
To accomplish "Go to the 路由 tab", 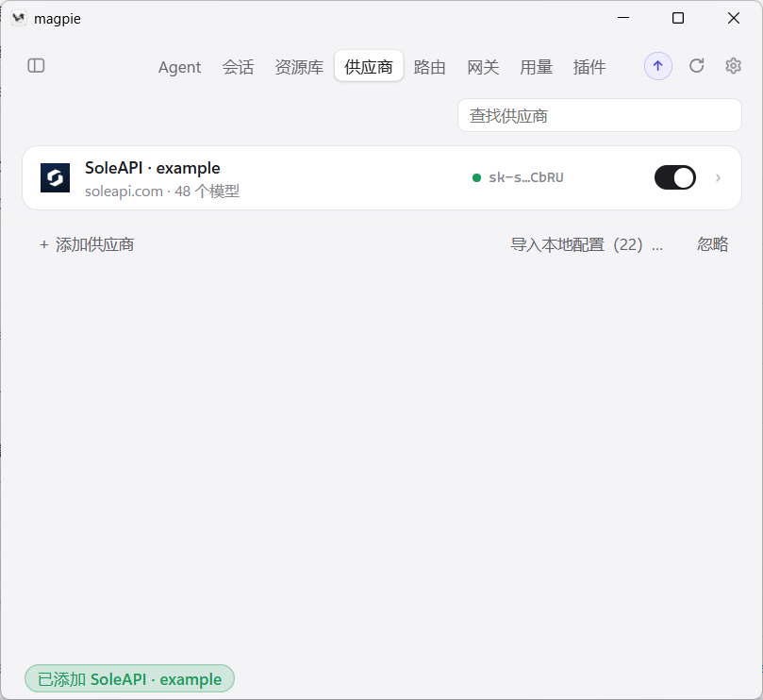I will coord(429,67).
